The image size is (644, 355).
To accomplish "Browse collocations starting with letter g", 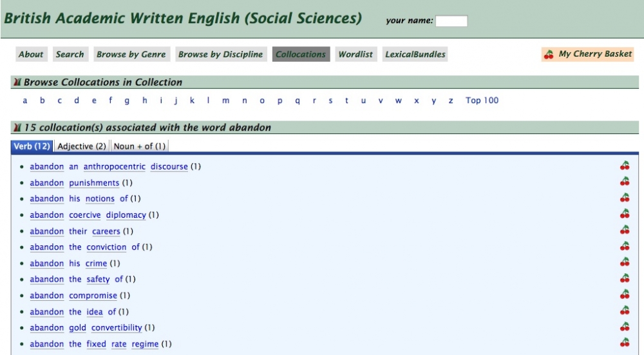I will point(127,101).
